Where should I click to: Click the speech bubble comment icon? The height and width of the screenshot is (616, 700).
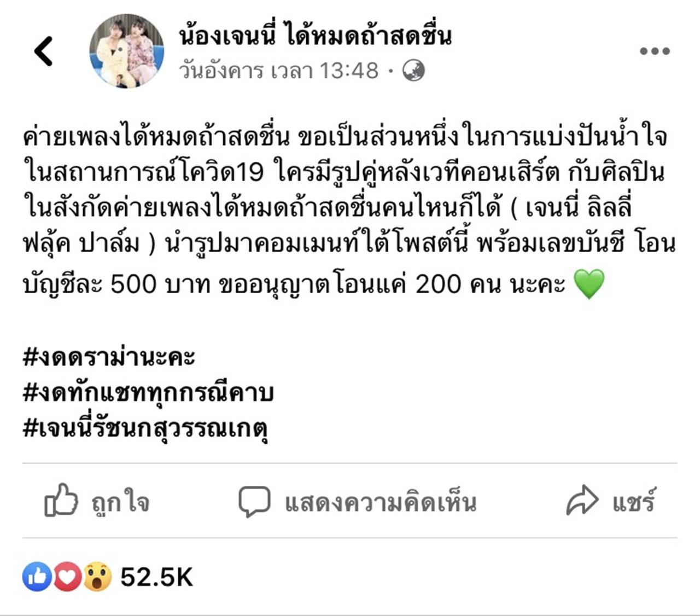[254, 501]
